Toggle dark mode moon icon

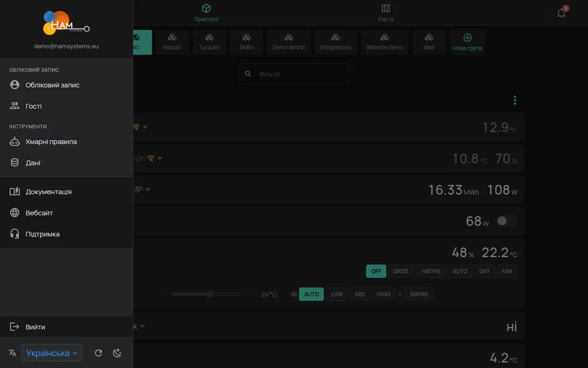point(117,353)
